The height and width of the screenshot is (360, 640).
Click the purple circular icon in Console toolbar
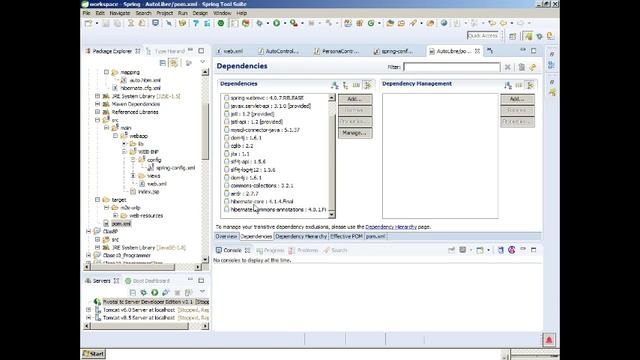(x=512, y=250)
